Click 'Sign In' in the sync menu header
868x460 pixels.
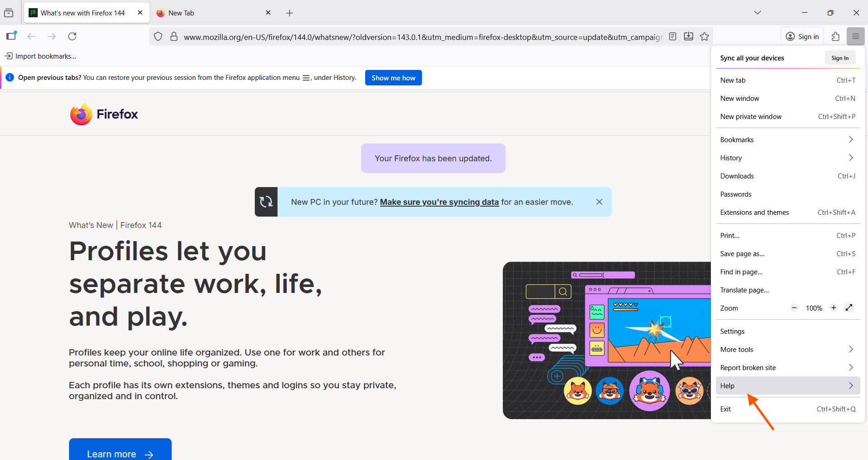tap(840, 58)
